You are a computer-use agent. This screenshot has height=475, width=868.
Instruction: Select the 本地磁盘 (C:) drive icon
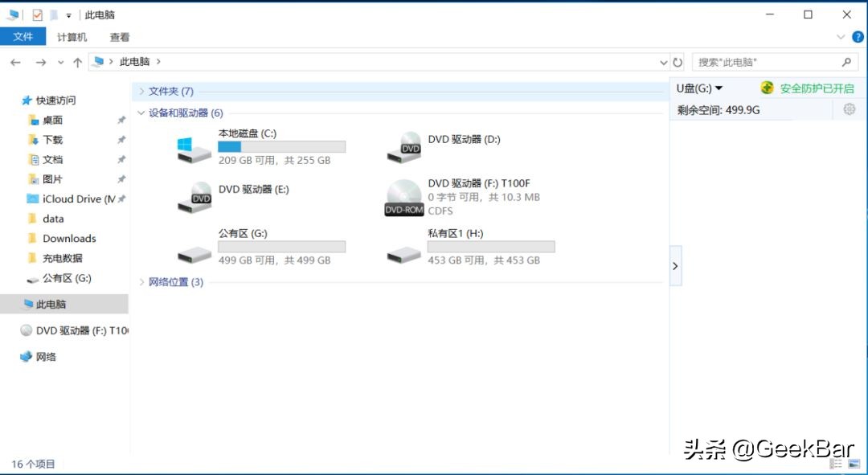point(194,150)
